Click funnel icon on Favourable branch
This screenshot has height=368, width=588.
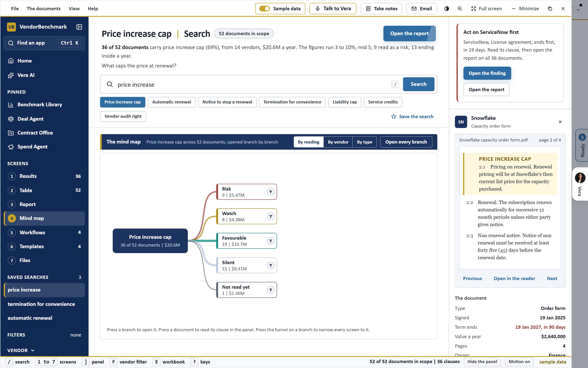coord(271,241)
